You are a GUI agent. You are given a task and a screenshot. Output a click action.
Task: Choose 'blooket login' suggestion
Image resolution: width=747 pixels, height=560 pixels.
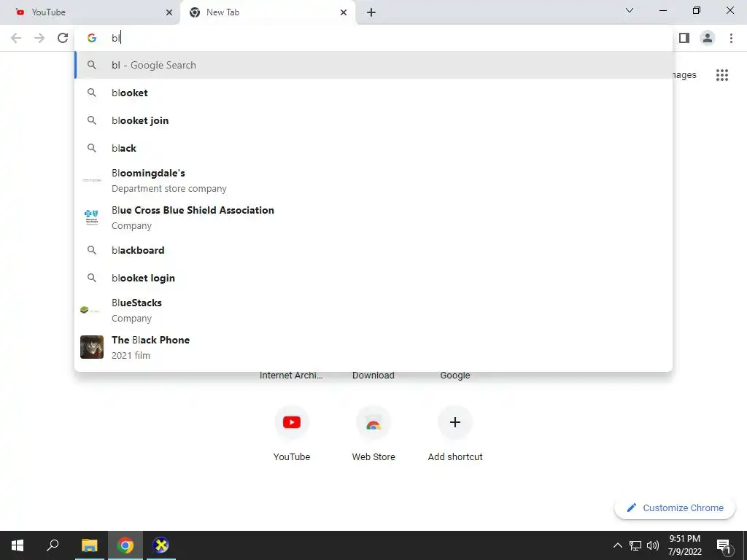(x=373, y=278)
